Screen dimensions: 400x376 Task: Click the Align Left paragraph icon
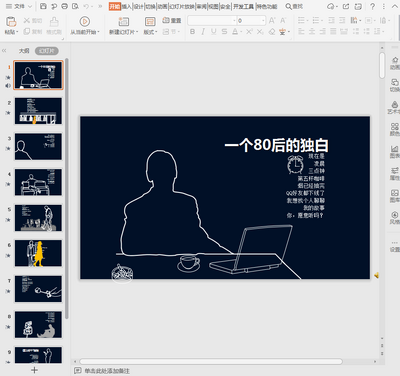point(301,32)
